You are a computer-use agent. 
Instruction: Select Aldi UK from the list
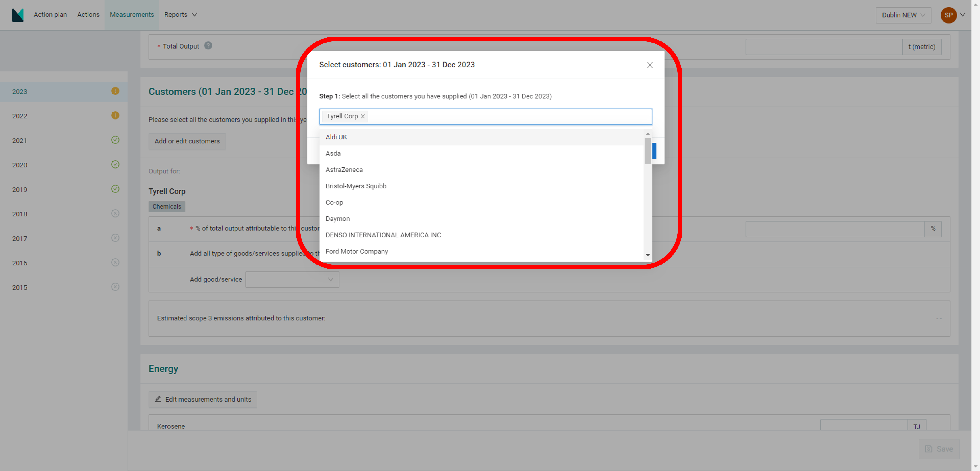(x=336, y=137)
